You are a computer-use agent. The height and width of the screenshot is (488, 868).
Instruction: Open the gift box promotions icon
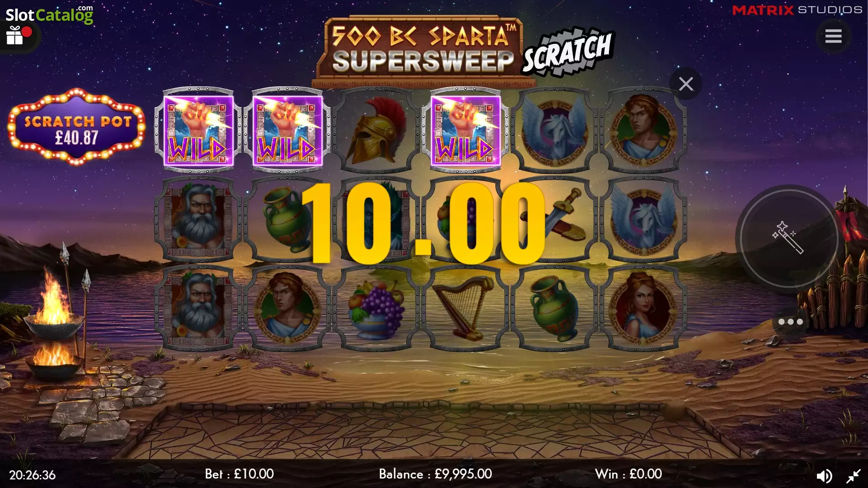(x=15, y=36)
